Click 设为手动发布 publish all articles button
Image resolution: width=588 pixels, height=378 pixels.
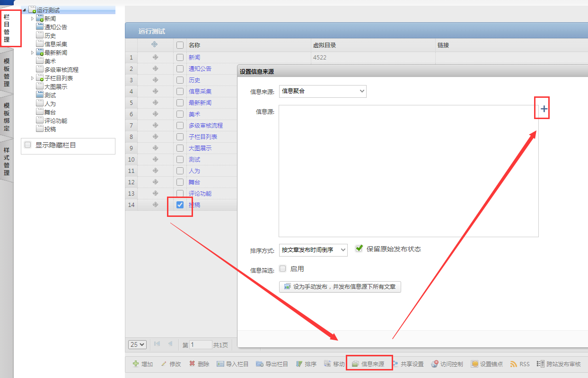[340, 286]
